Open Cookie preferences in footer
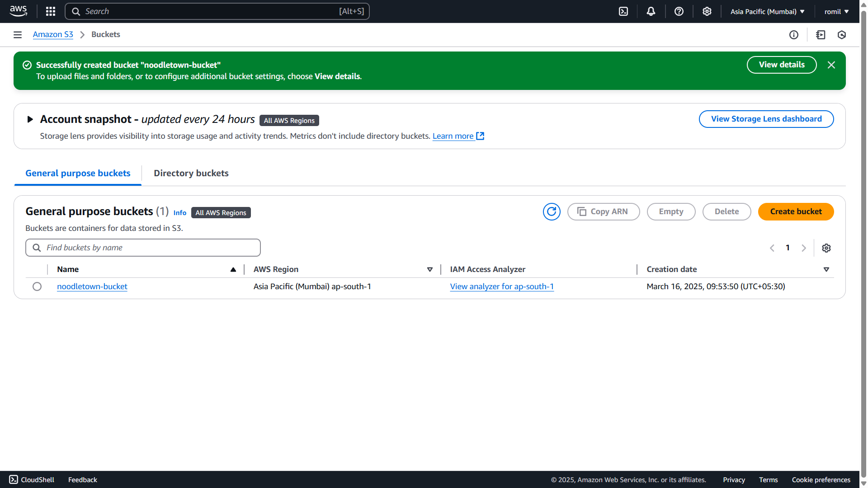 pyautogui.click(x=821, y=480)
